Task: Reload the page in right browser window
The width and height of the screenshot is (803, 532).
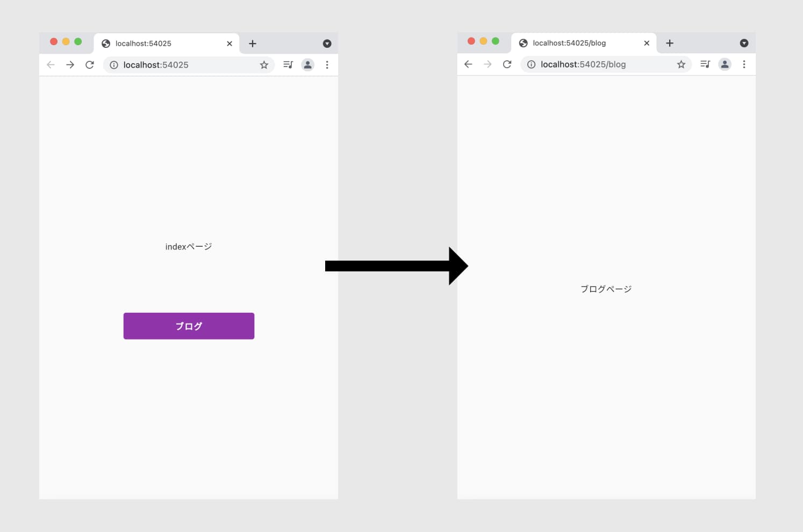Action: (x=507, y=64)
